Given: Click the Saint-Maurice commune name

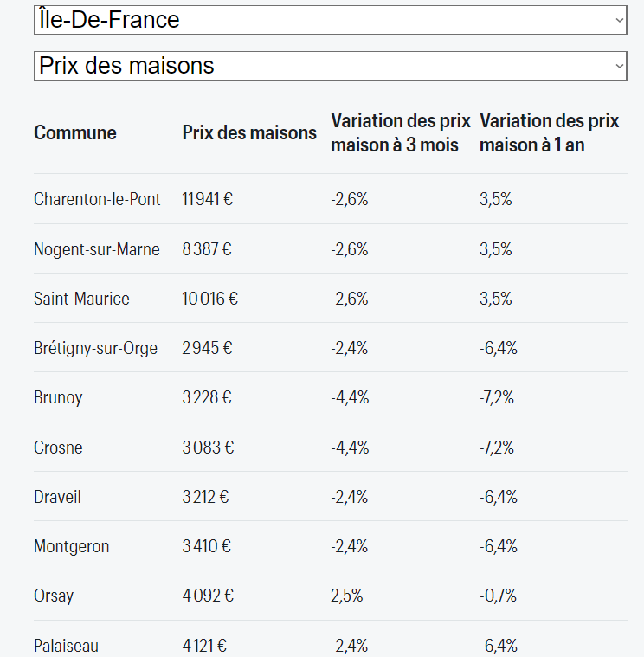Looking at the screenshot, I should tap(81, 299).
